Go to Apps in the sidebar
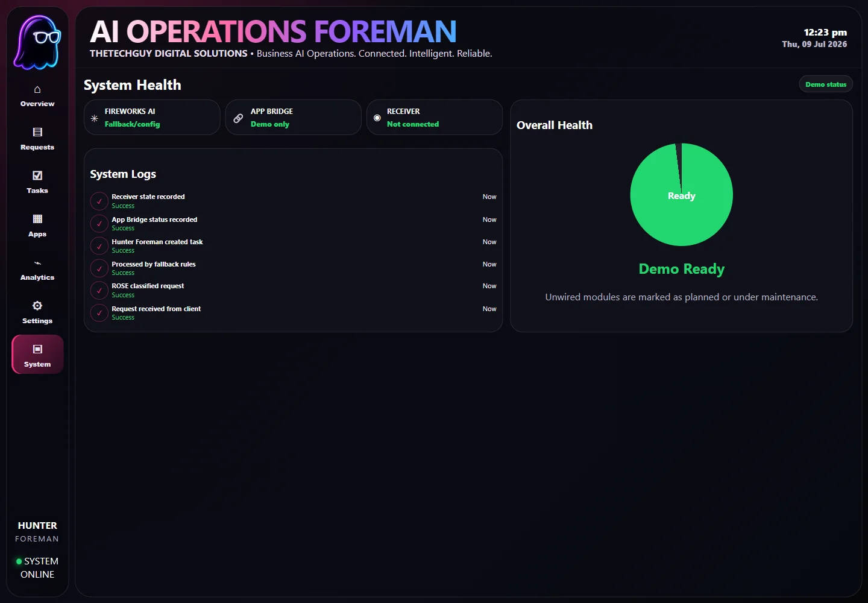The image size is (868, 603). 37,226
